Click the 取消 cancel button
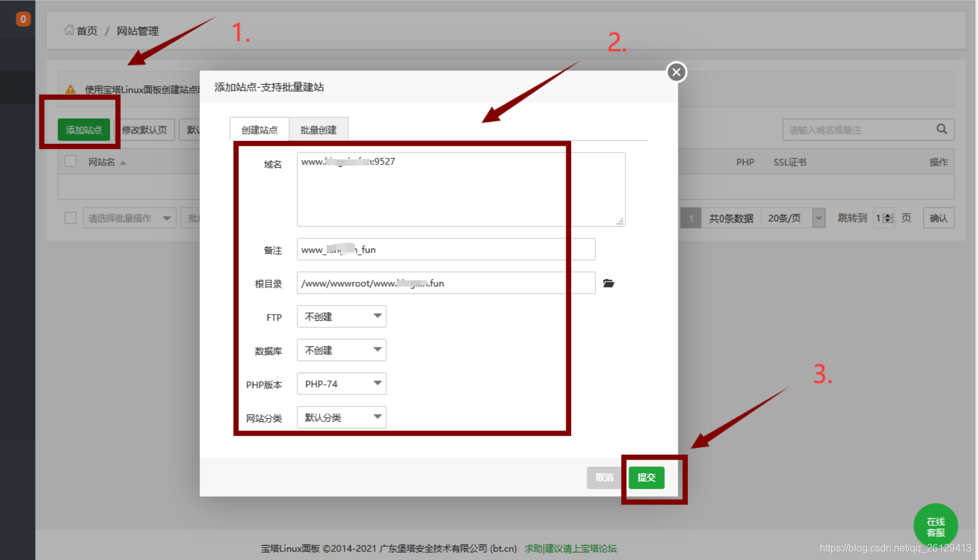 (604, 478)
